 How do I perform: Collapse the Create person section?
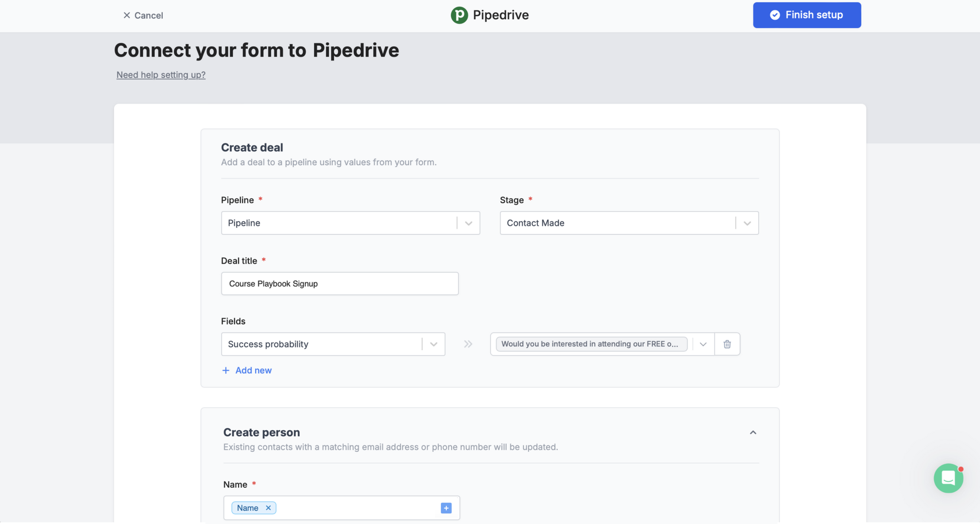[753, 432]
